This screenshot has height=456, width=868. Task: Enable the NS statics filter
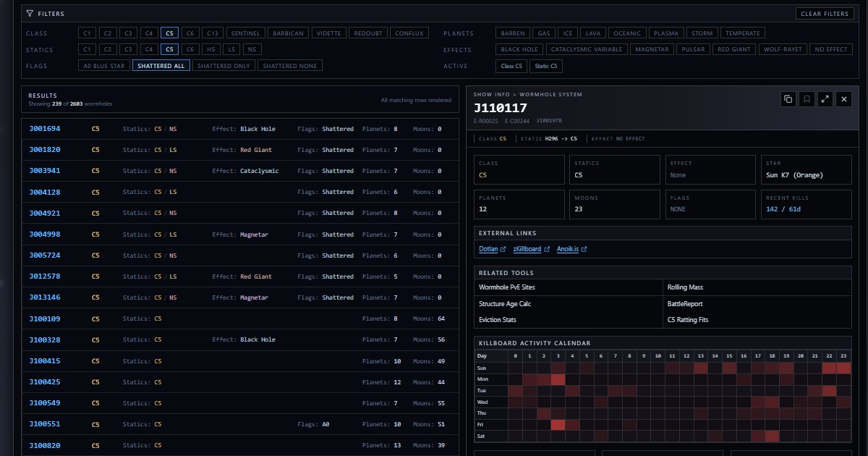[x=252, y=49]
